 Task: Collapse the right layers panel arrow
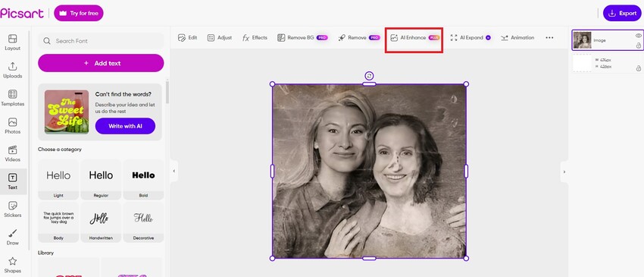(564, 172)
